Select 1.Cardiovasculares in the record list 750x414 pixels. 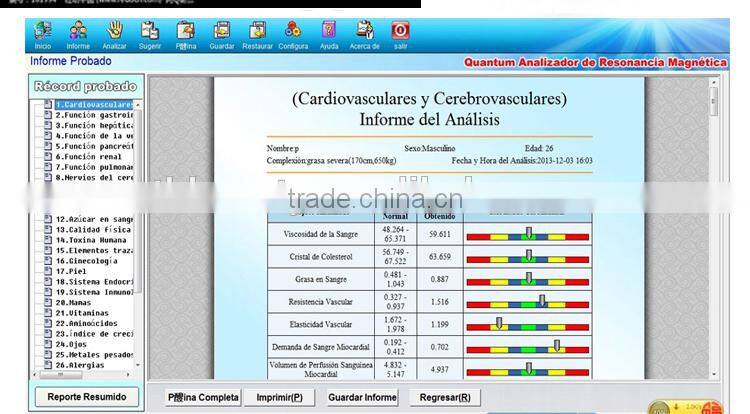[93, 104]
